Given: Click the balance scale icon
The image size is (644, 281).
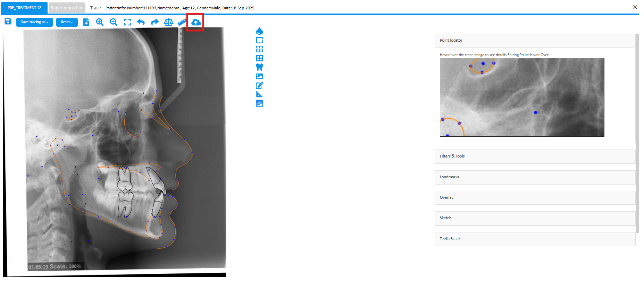Looking at the screenshot, I should 168,22.
